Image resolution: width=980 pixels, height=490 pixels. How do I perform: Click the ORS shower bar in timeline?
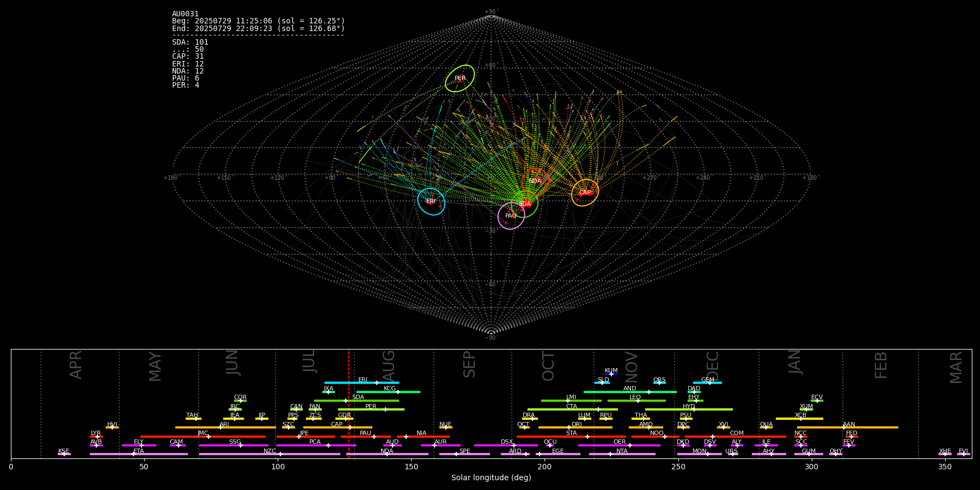tap(659, 383)
